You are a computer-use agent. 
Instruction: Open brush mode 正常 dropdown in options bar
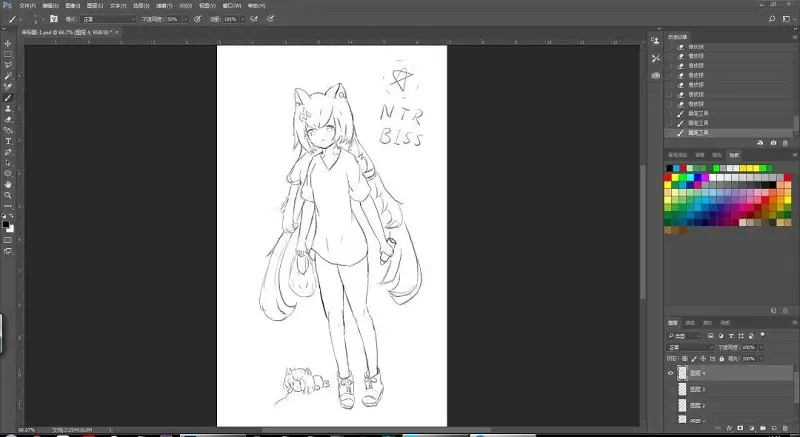[x=108, y=19]
